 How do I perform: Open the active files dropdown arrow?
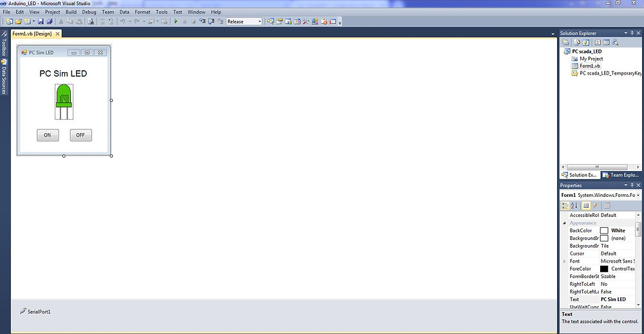(x=553, y=33)
